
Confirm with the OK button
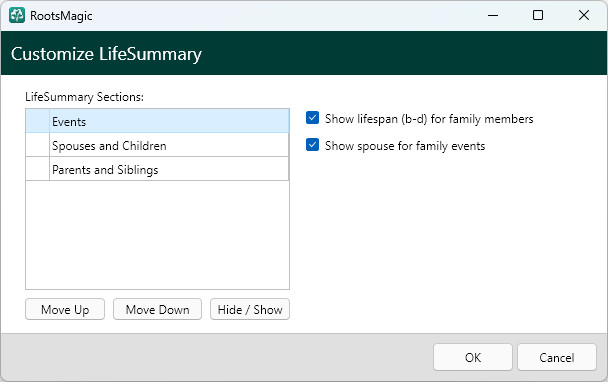pyautogui.click(x=473, y=357)
